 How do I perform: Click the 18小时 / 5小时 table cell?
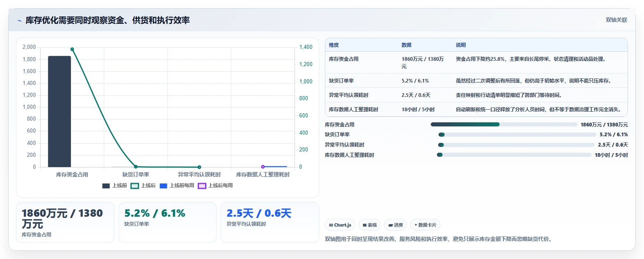click(x=418, y=110)
